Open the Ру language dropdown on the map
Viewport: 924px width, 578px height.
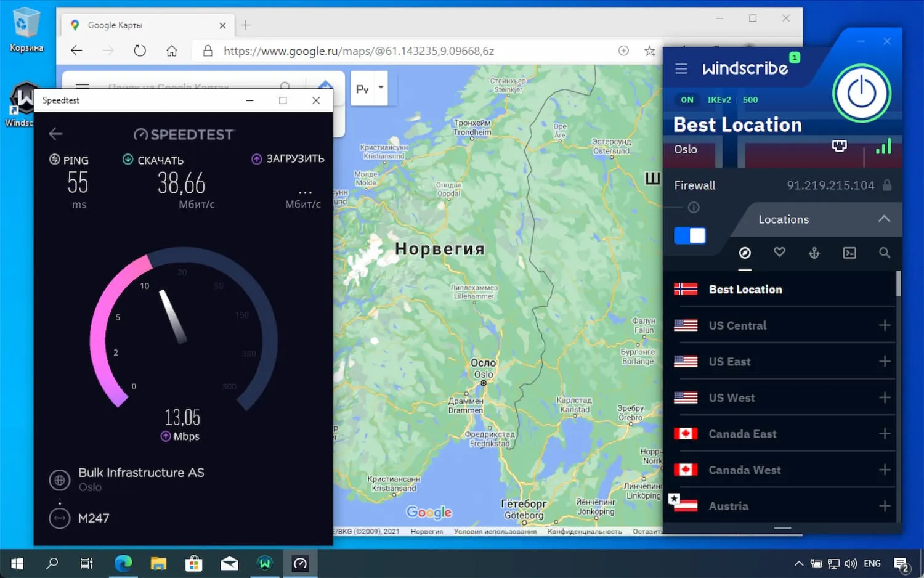(x=370, y=88)
